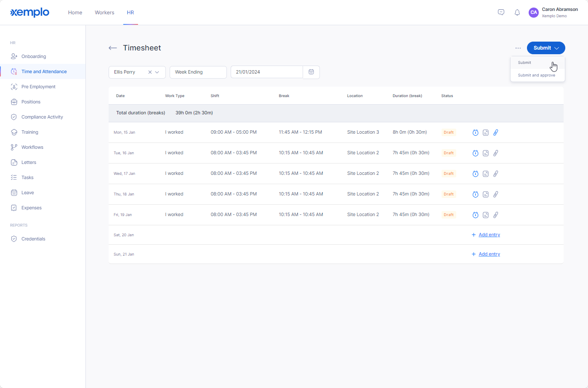Click the xemplo logo
This screenshot has width=588, height=388.
[29, 12]
